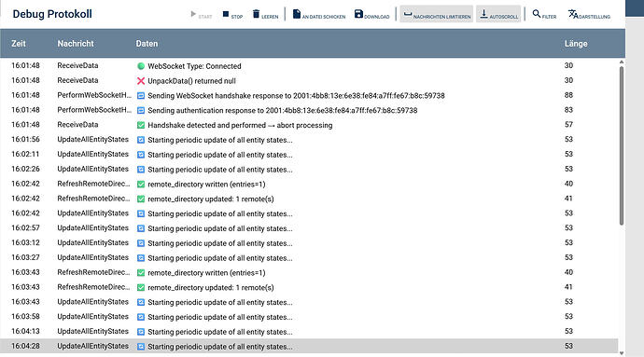Viewport: 644px width, 357px height.
Task: Select the 16:04:13 UpdateAllEntityStates row
Action: [309, 332]
